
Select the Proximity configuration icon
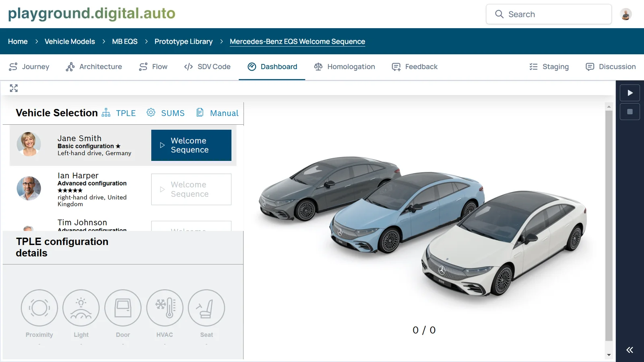pyautogui.click(x=39, y=308)
